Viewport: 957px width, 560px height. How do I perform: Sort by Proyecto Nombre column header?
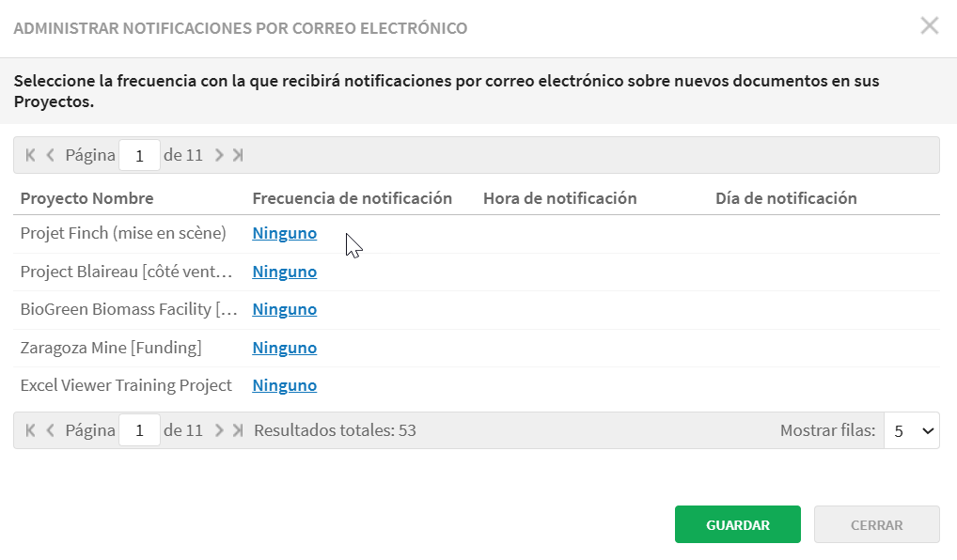click(x=86, y=198)
